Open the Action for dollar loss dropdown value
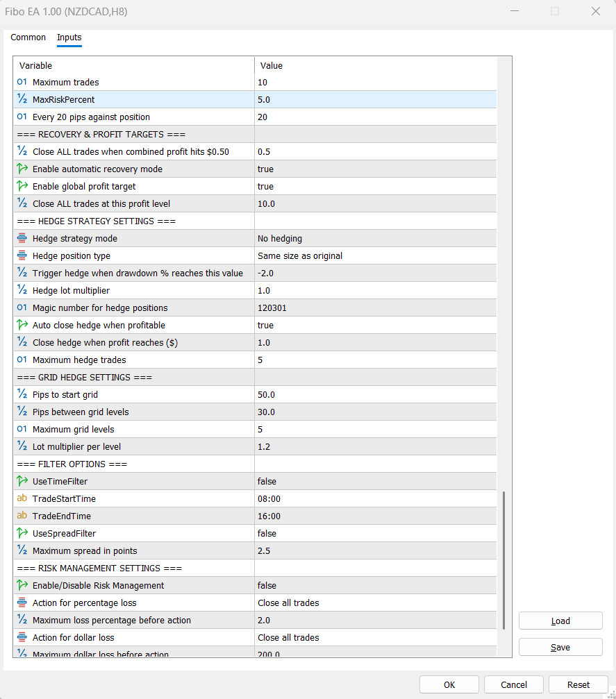The image size is (616, 699). tap(375, 637)
